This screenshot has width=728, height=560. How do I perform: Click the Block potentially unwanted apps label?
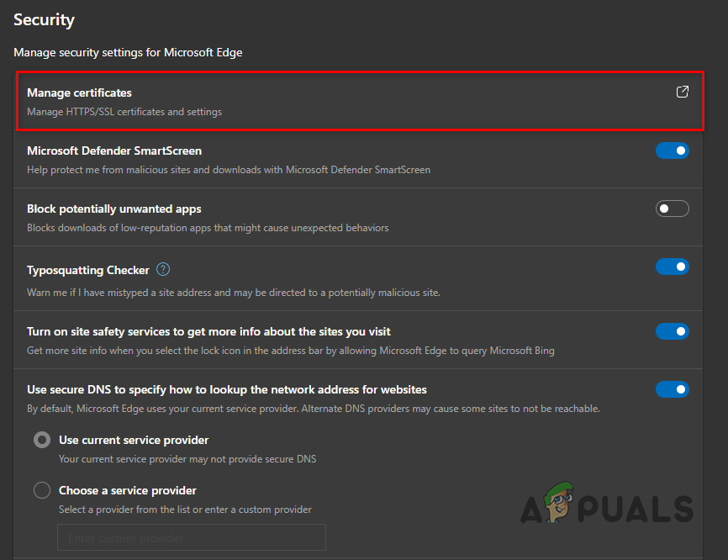[113, 209]
